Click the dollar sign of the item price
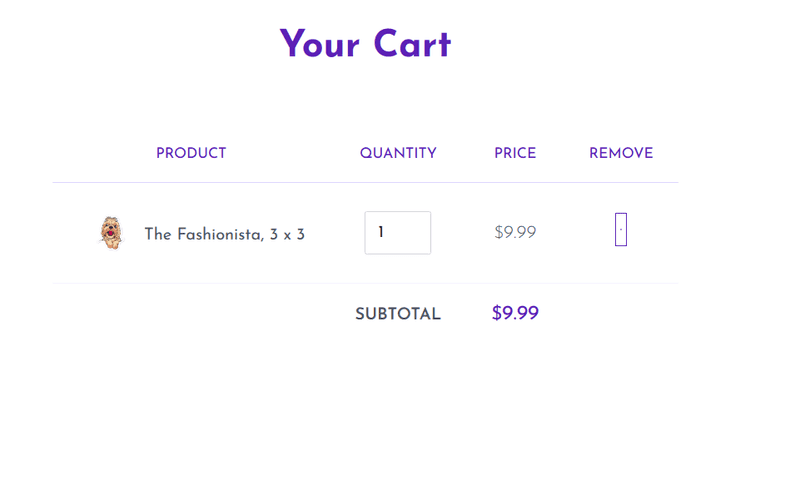Screen dimensions: 800x484 (498, 233)
